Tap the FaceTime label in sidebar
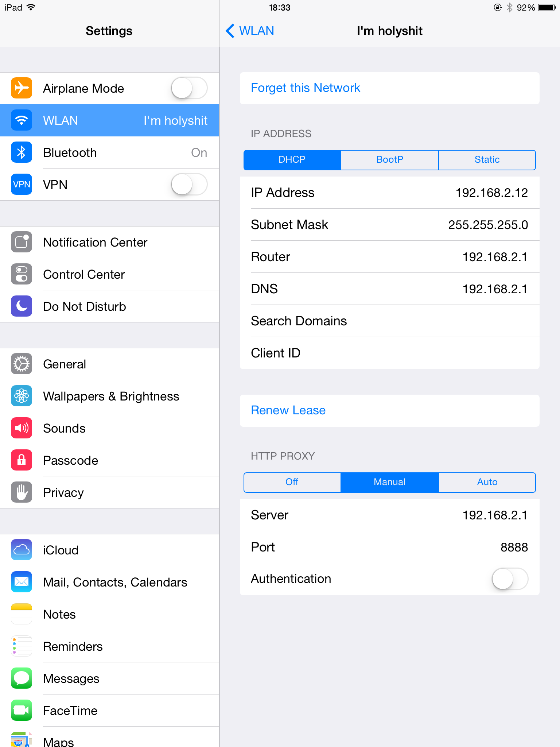560x747 pixels. point(70,711)
